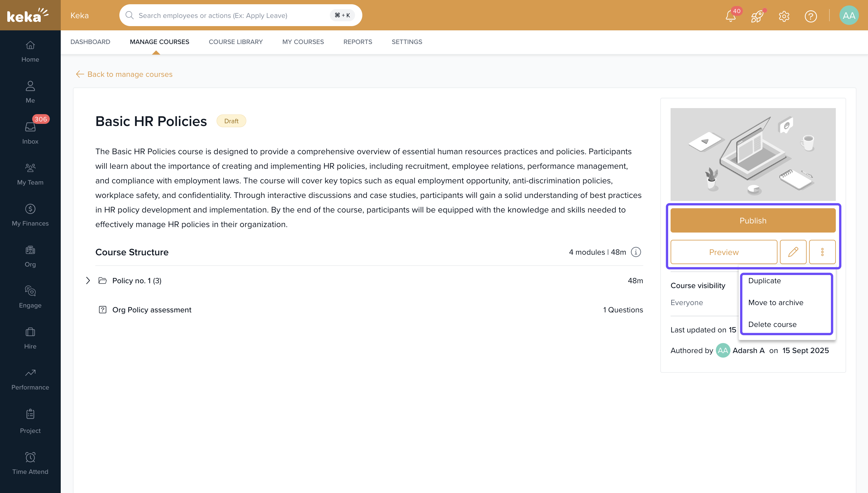Choose Move to archive option

pyautogui.click(x=776, y=302)
